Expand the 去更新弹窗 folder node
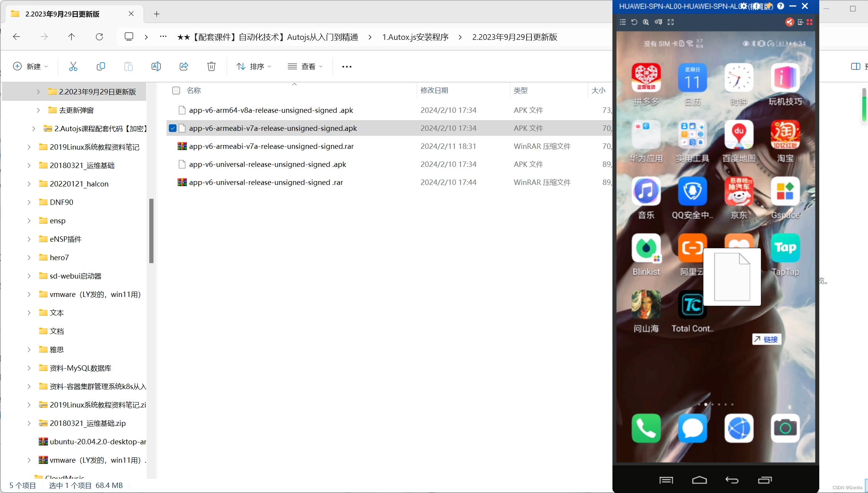The width and height of the screenshot is (868, 493). (x=38, y=110)
